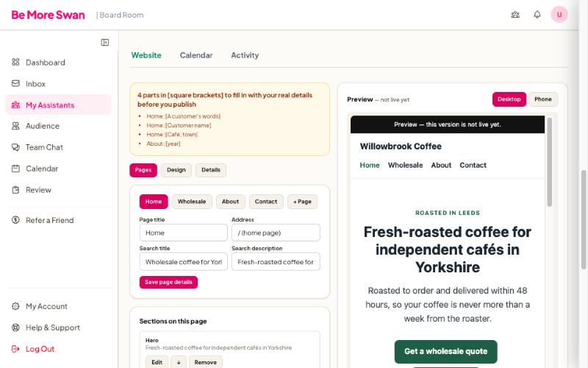This screenshot has width=588, height=368.
Task: Click the My Assistants people icon
Action: tap(15, 105)
